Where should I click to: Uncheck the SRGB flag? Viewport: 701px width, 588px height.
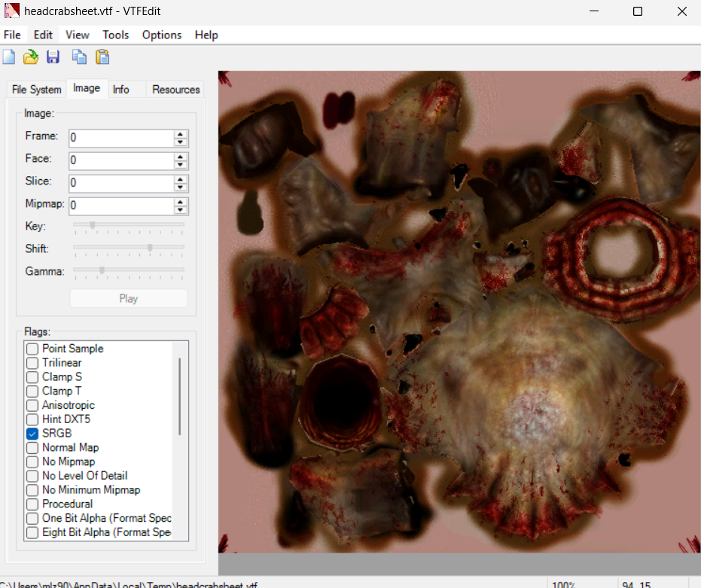point(32,434)
